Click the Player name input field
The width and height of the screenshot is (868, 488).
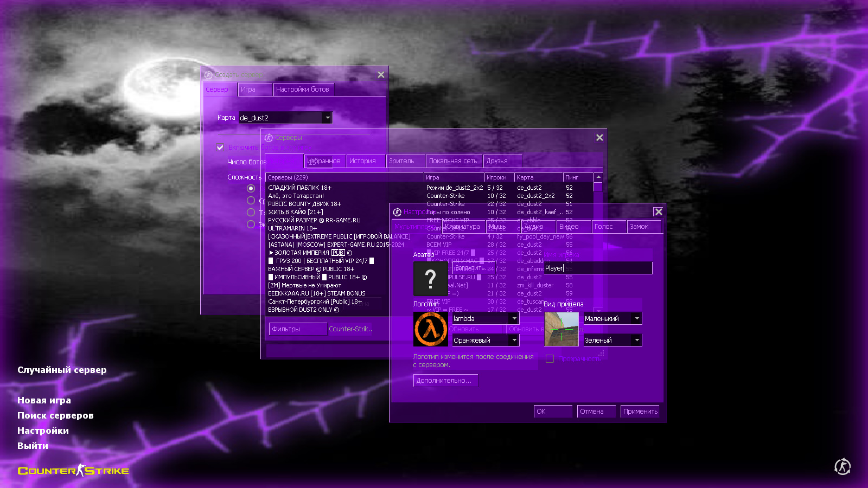[597, 268]
